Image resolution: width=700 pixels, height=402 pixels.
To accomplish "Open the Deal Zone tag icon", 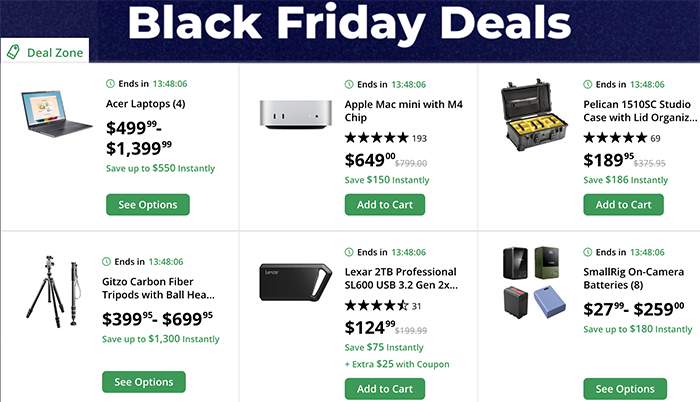I will coord(13,51).
